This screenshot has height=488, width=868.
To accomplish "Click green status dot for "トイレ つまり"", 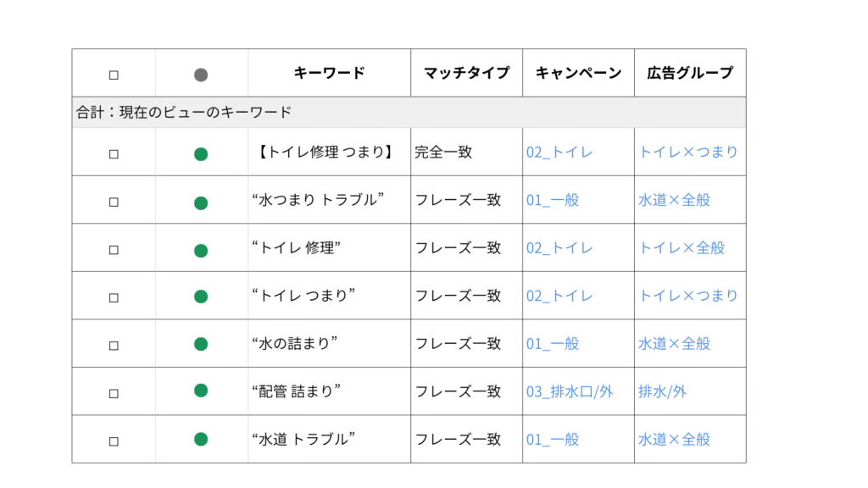I will point(201,297).
